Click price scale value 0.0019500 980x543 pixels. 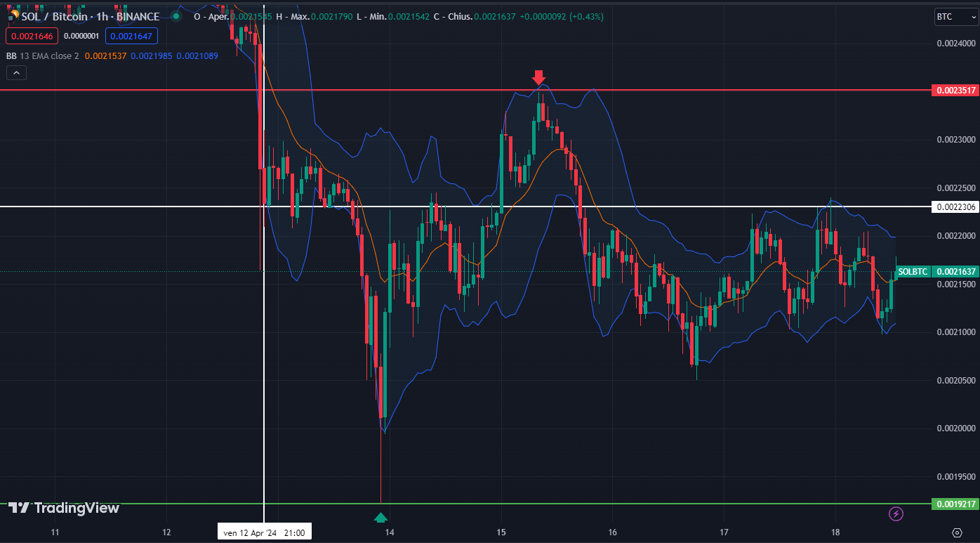coord(956,476)
